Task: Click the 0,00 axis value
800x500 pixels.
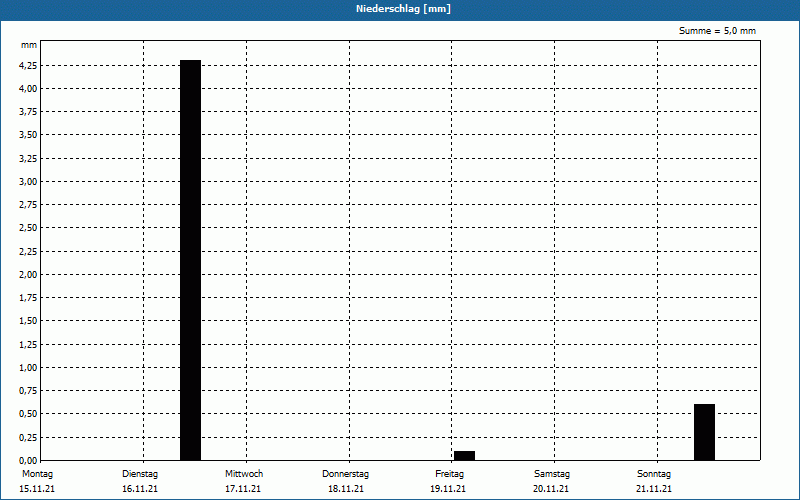Action: tap(28, 460)
